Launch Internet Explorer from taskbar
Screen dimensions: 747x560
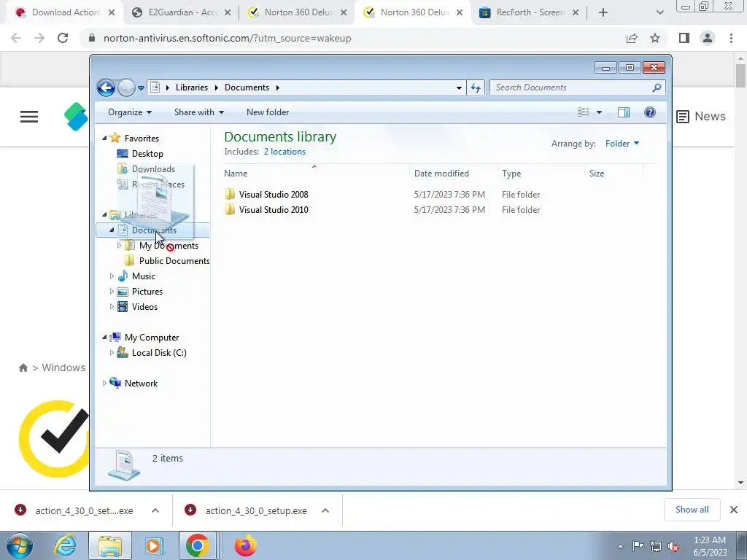(x=65, y=545)
